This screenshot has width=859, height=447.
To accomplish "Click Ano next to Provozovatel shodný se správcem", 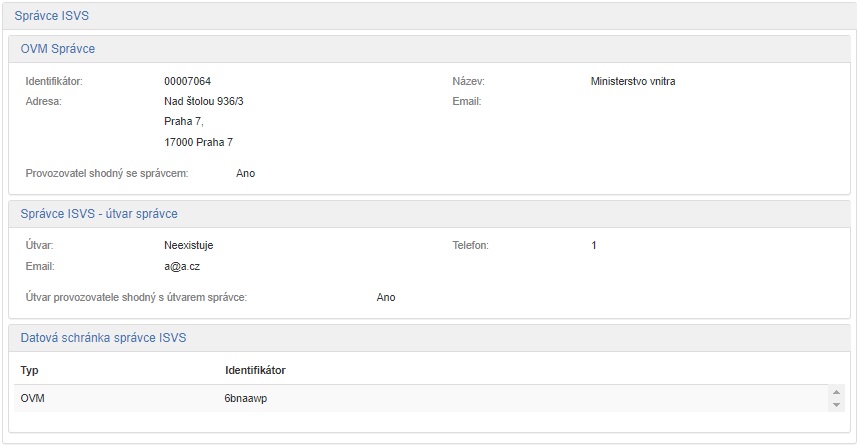I will coord(245,173).
